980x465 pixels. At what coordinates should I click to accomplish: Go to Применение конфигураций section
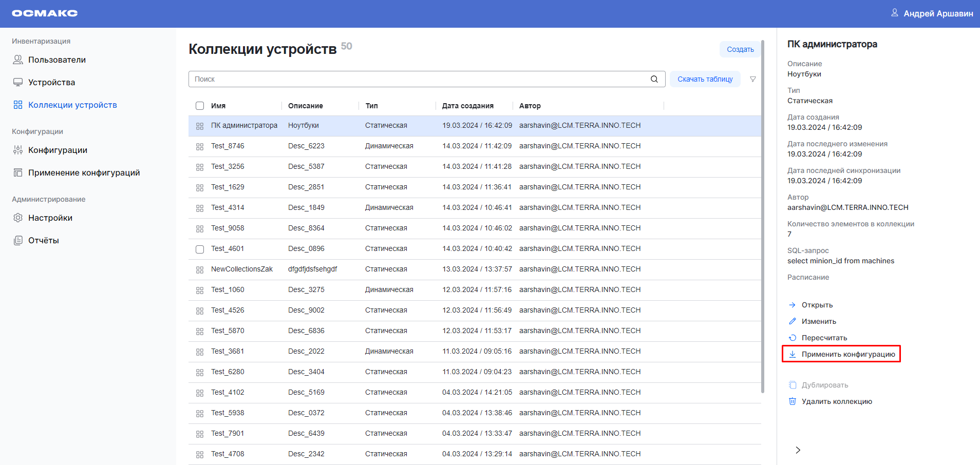84,172
